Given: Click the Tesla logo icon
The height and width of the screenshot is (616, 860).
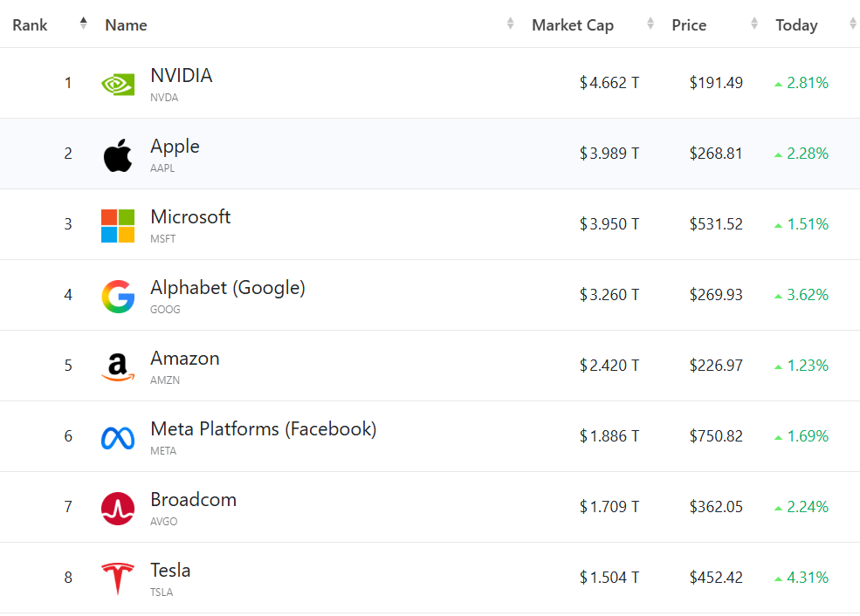Looking at the screenshot, I should (118, 579).
